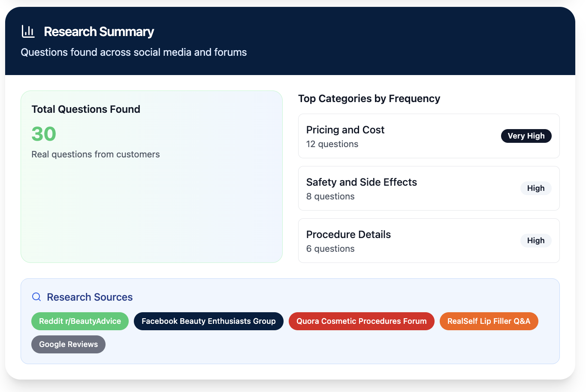The width and height of the screenshot is (586, 392).
Task: Click the magnifying glass icon in Research Sources
Action: (36, 297)
